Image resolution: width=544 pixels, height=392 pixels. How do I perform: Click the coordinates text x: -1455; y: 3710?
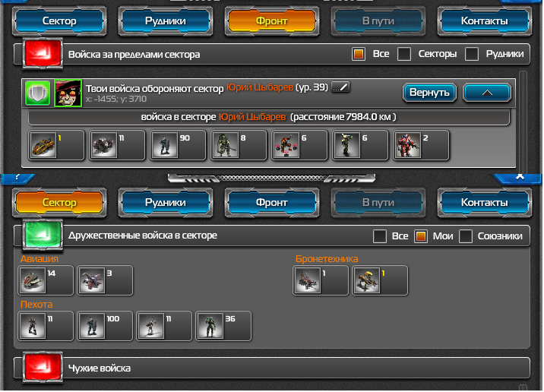116,100
